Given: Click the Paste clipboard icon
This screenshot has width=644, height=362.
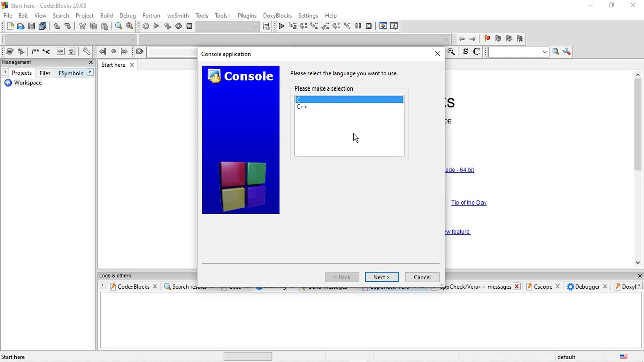Looking at the screenshot, I should [105, 26].
